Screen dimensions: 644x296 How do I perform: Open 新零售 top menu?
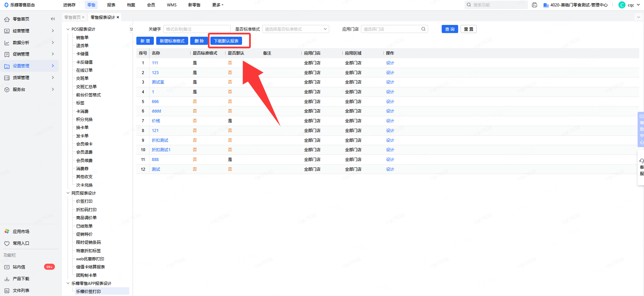click(194, 5)
